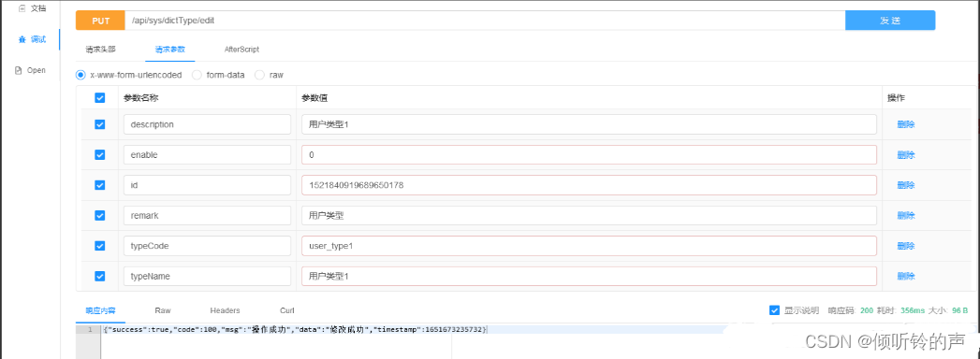Toggle the 显示说明 checkbox
980x359 pixels.
[774, 310]
